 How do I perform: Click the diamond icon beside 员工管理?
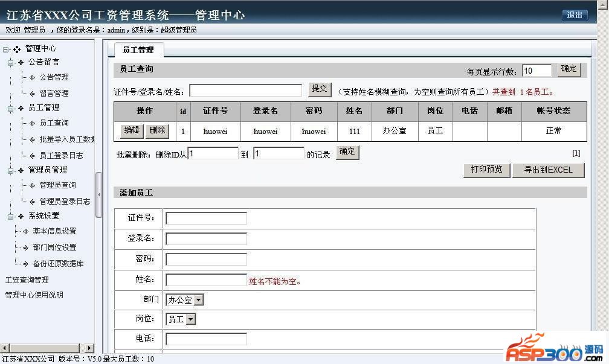[21, 108]
